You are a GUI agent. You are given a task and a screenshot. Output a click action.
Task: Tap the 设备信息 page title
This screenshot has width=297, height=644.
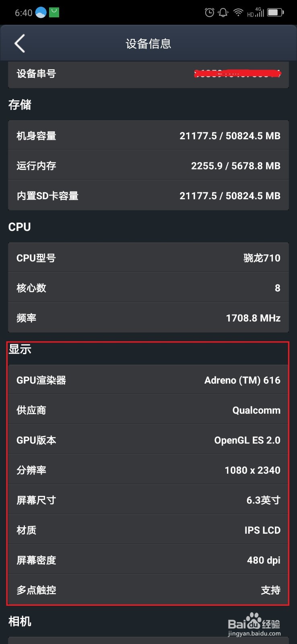[148, 43]
